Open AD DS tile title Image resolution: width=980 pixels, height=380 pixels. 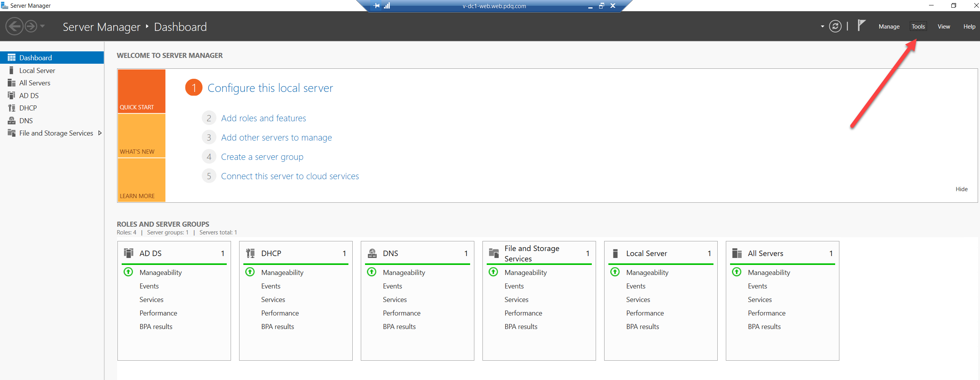coord(150,253)
